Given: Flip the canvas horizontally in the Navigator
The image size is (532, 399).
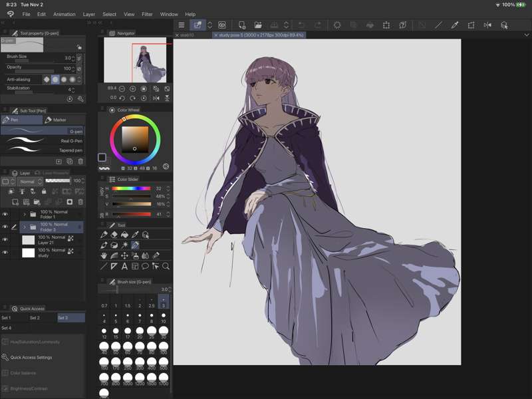Looking at the screenshot, I should click(x=156, y=98).
